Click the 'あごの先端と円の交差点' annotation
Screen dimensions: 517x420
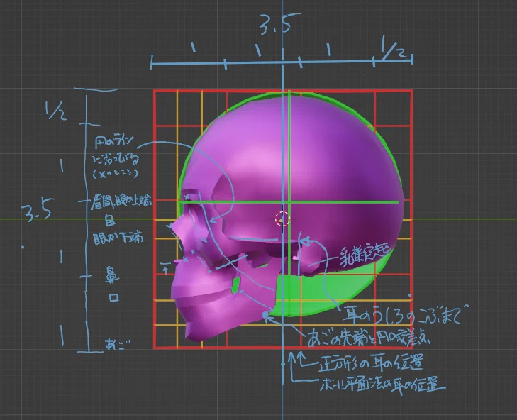click(369, 338)
